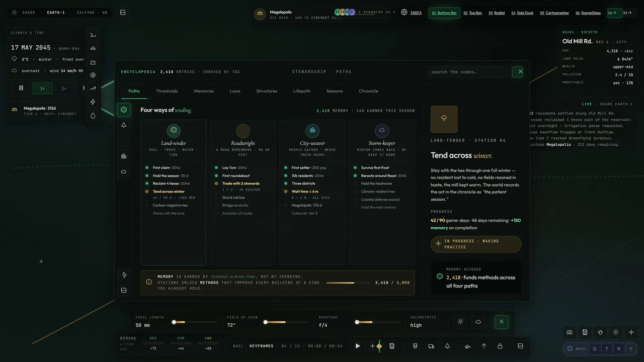Screen dimensions: 644x362
Task: Click the lightning bolt power overlay icon
Action: pyautogui.click(x=93, y=102)
